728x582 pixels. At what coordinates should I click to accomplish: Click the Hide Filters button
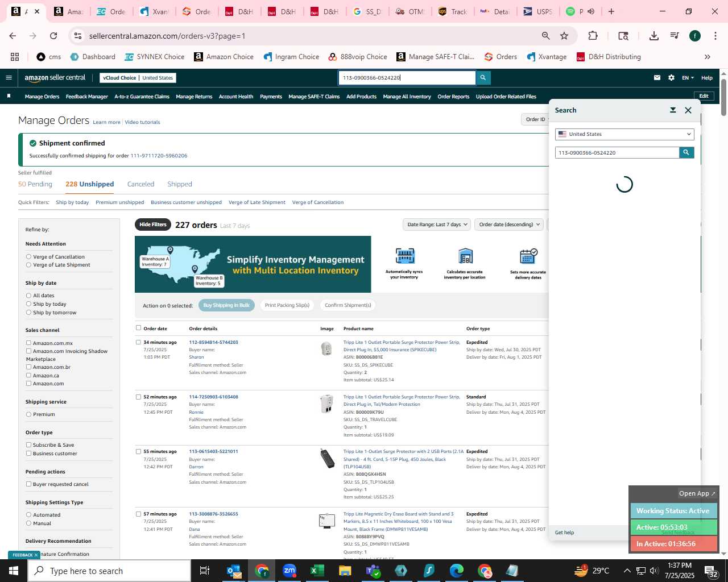click(x=153, y=225)
